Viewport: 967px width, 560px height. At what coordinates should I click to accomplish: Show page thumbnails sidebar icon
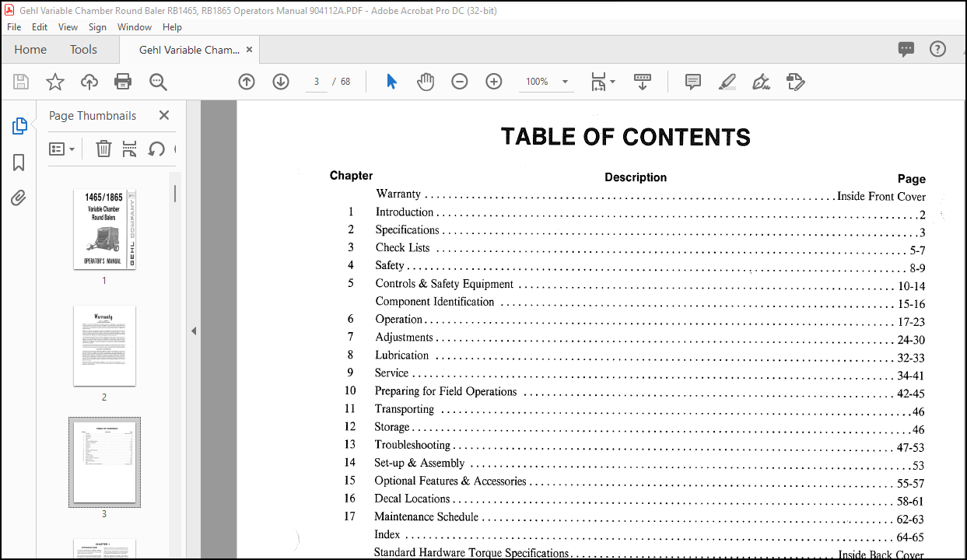tap(19, 126)
